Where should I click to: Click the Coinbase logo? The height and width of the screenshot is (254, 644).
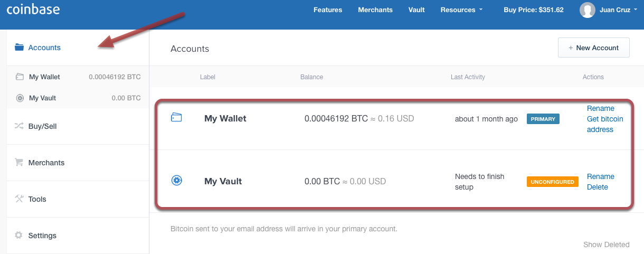(33, 9)
